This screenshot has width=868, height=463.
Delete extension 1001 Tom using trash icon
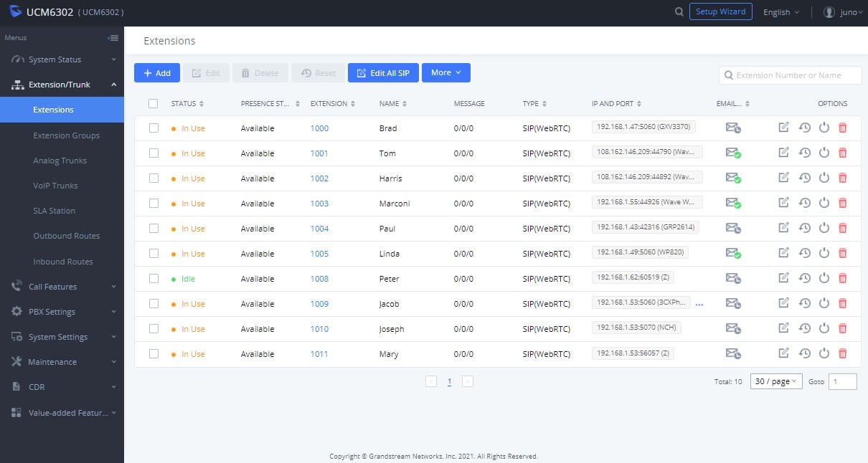(x=842, y=153)
